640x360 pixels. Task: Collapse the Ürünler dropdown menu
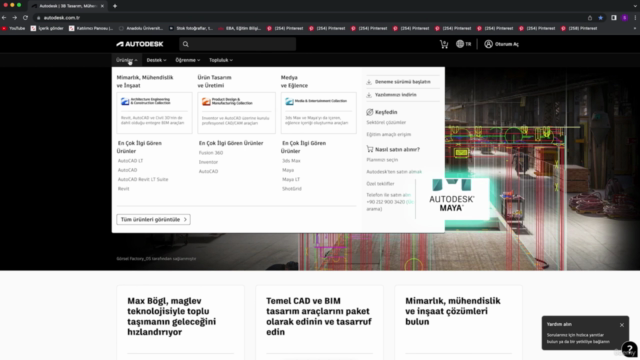coord(127,60)
